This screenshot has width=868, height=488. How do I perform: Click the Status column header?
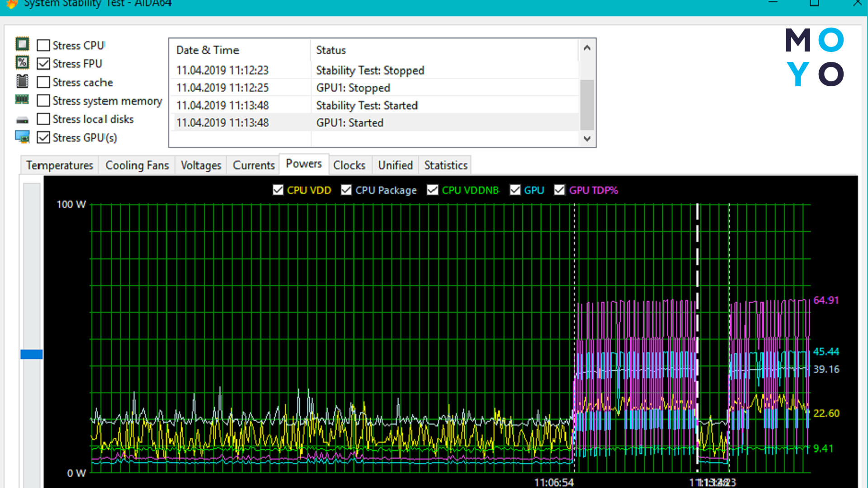pyautogui.click(x=330, y=50)
